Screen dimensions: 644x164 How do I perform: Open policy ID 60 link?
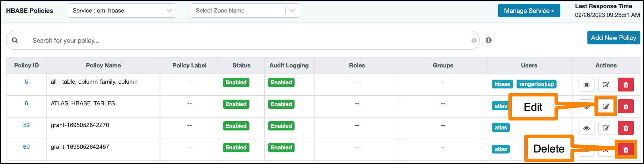(x=26, y=147)
